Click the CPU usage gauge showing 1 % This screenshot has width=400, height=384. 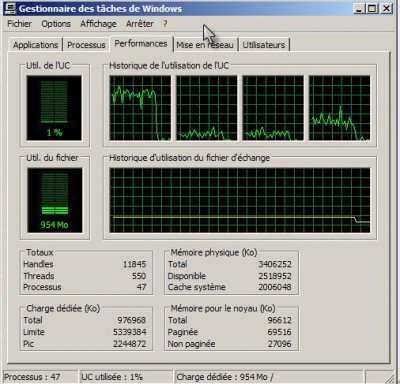click(x=54, y=108)
